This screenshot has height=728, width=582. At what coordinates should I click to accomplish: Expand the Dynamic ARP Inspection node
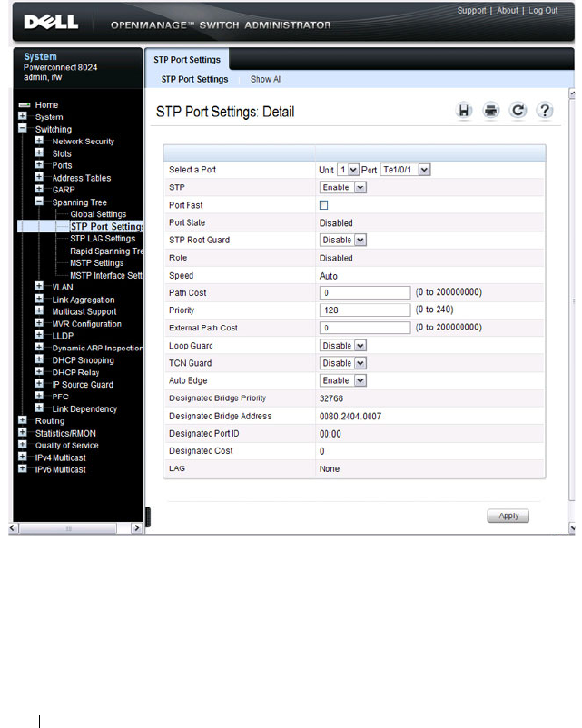[39, 347]
